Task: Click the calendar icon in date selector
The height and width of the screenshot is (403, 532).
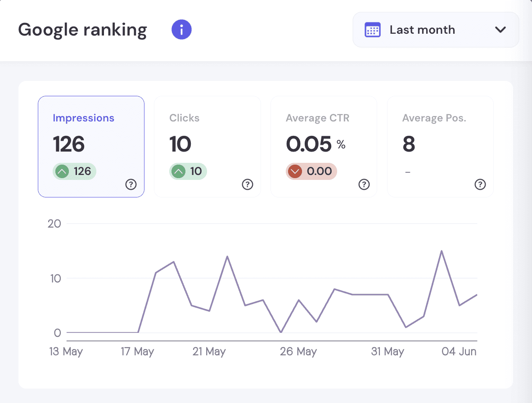Action: pos(373,30)
